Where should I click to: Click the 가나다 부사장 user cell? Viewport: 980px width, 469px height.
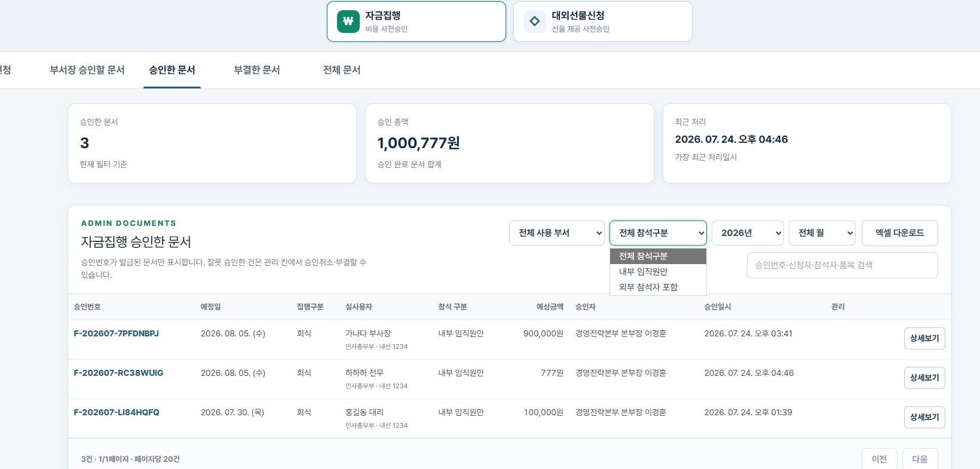click(368, 333)
